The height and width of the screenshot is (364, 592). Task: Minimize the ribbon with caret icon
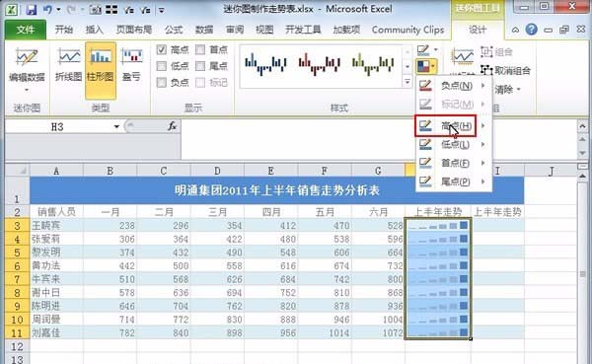click(515, 30)
